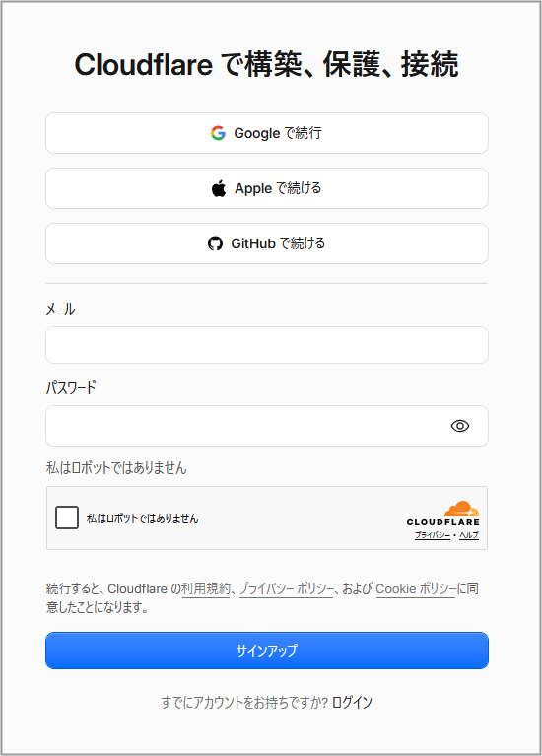Continue with the Google で続行 text
Image resolution: width=542 pixels, height=756 pixels.
[x=278, y=133]
